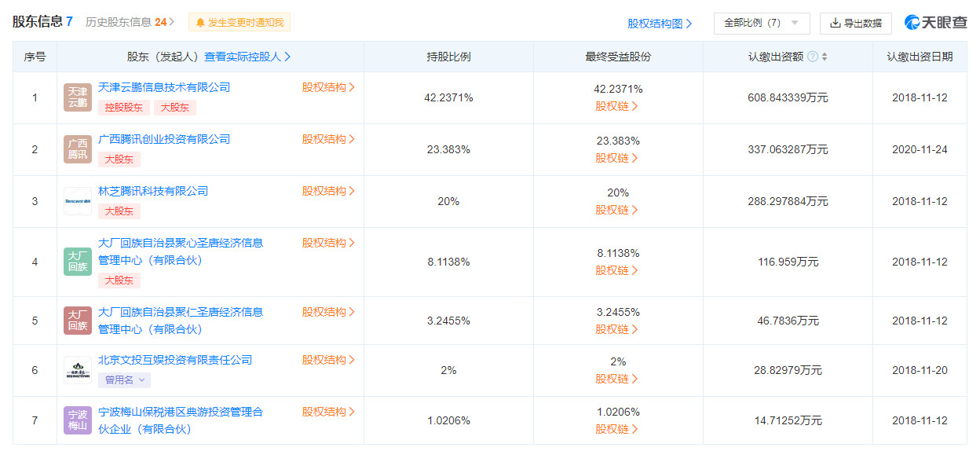Screen dimensions: 980x462
Task: Enable 发生变更时通知我 notification
Action: click(x=240, y=22)
